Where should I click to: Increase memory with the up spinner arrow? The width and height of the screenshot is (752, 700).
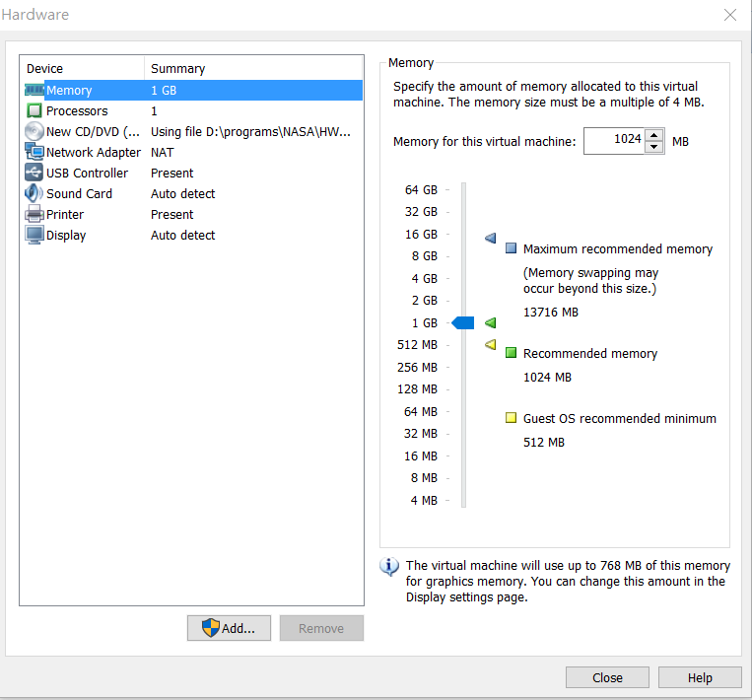pyautogui.click(x=653, y=135)
